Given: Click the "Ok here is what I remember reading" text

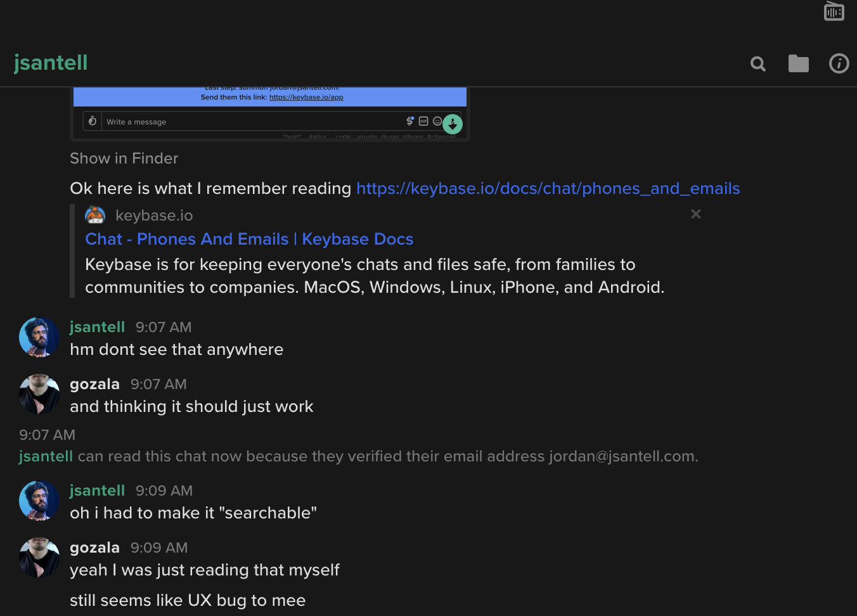Looking at the screenshot, I should coord(210,188).
